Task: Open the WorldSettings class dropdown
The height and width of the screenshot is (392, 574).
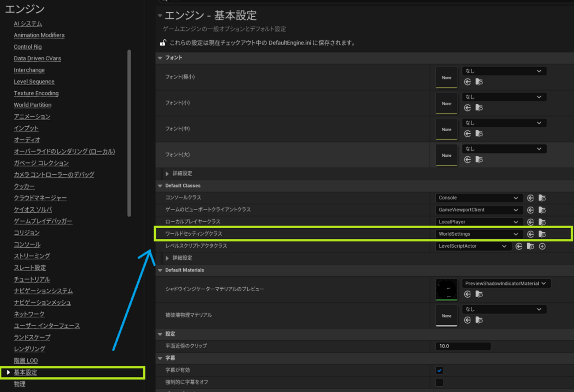Action: [479, 234]
